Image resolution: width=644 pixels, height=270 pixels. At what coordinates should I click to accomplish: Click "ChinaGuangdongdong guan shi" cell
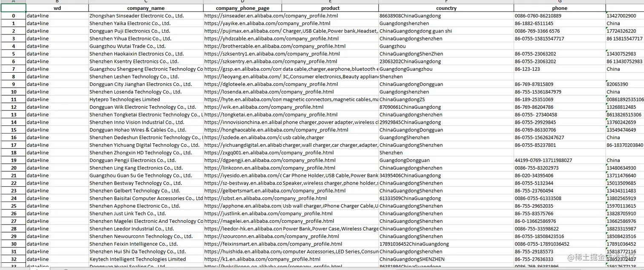(446, 31)
